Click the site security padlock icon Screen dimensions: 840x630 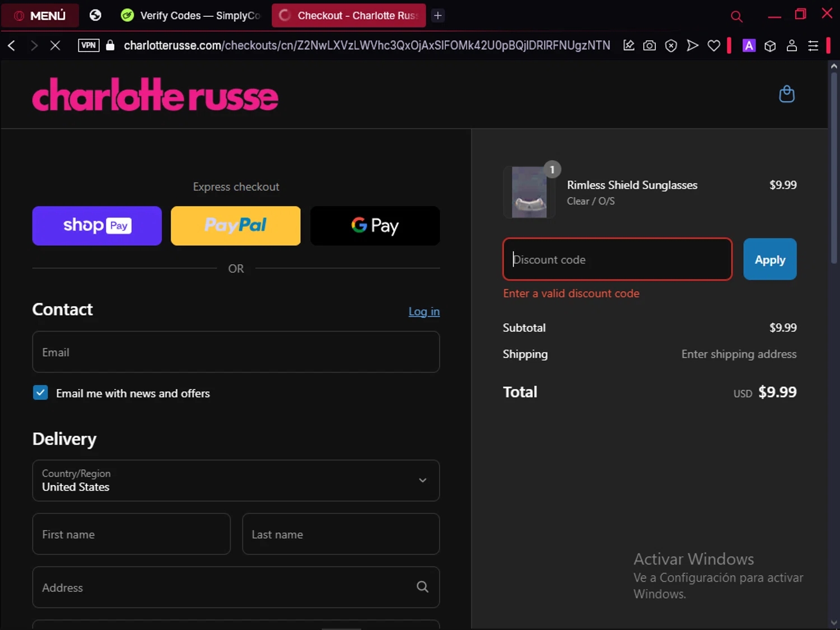(x=110, y=45)
